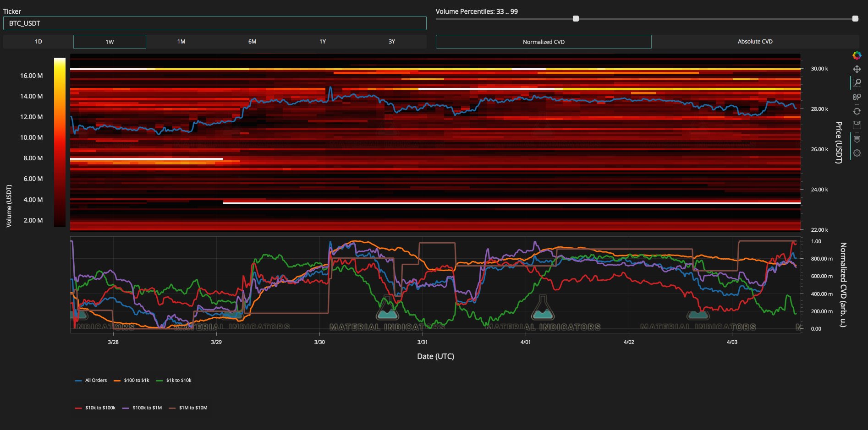The image size is (868, 430).
Task: Select the Normalized CVD button
Action: [x=544, y=42]
